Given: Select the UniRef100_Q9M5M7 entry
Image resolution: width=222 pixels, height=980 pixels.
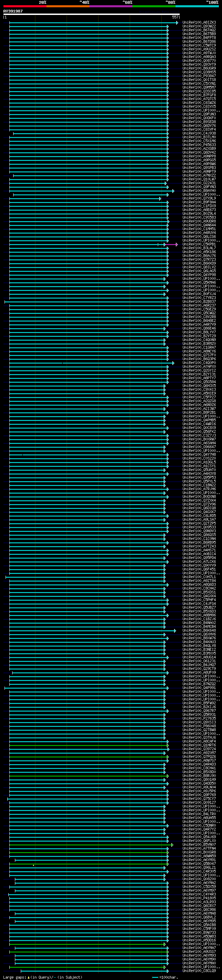Looking at the screenshot, I should [x=199, y=88].
